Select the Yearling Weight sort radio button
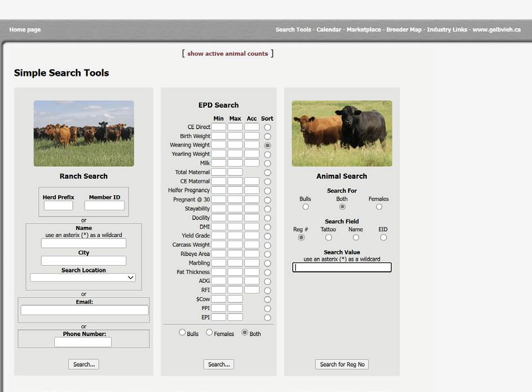 267,155
